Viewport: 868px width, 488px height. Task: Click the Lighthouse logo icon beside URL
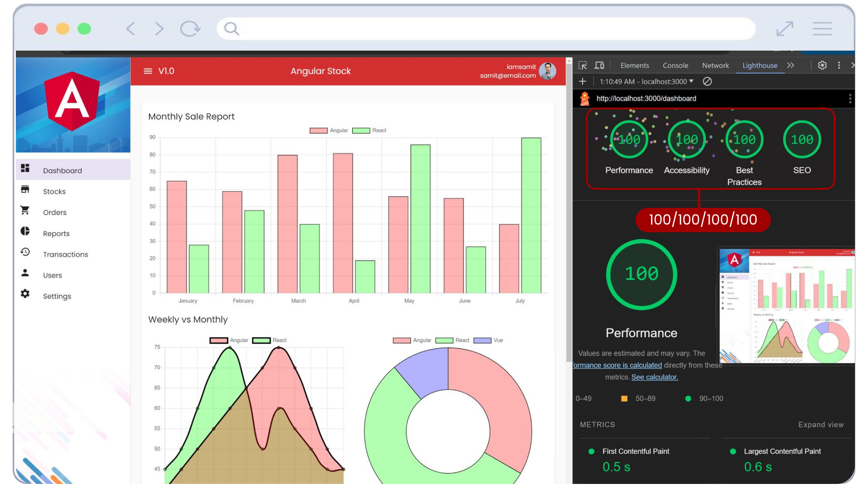tap(585, 99)
